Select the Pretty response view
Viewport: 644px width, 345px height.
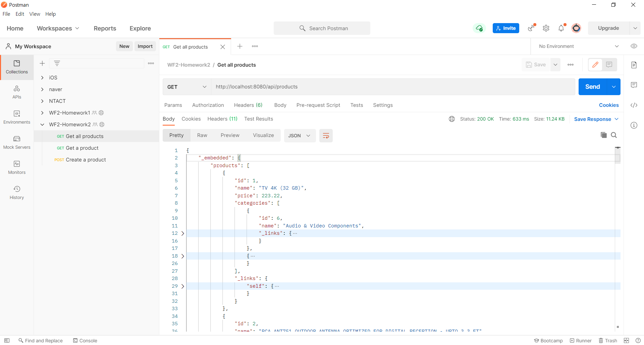pos(176,135)
